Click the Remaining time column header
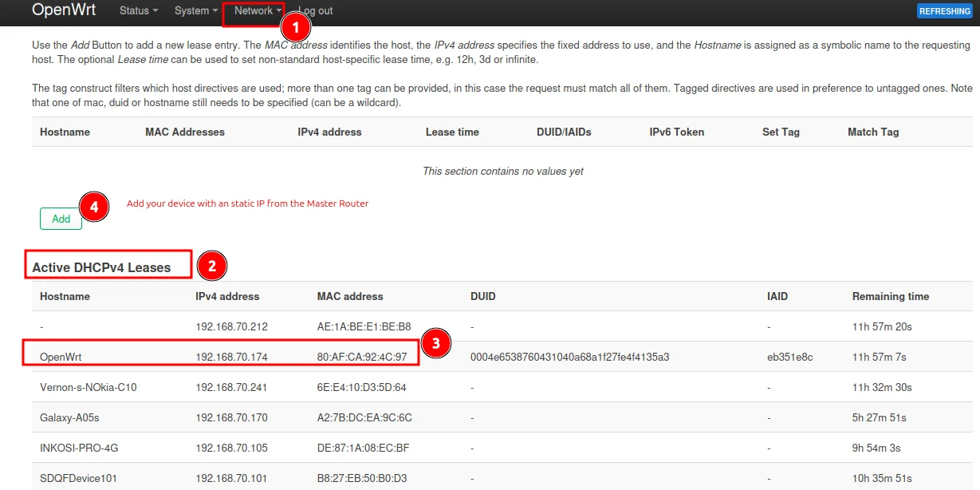The height and width of the screenshot is (490, 980). click(x=891, y=296)
